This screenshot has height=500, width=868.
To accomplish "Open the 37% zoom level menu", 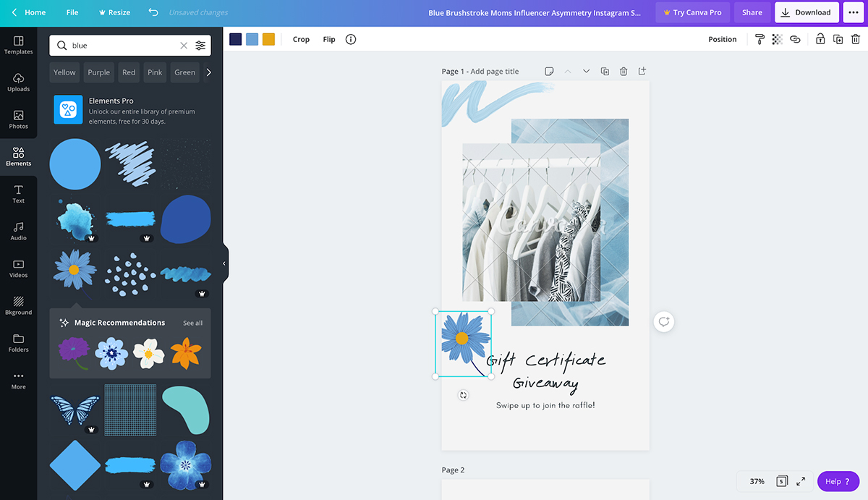I will click(x=757, y=481).
